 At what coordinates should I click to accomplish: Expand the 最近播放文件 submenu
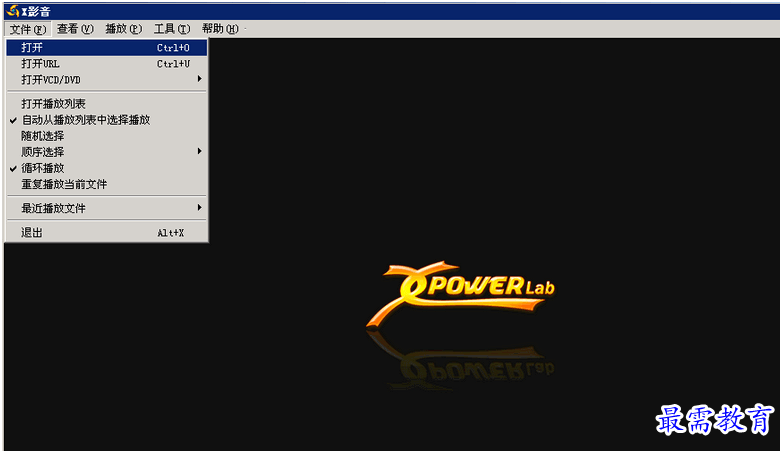[x=106, y=208]
